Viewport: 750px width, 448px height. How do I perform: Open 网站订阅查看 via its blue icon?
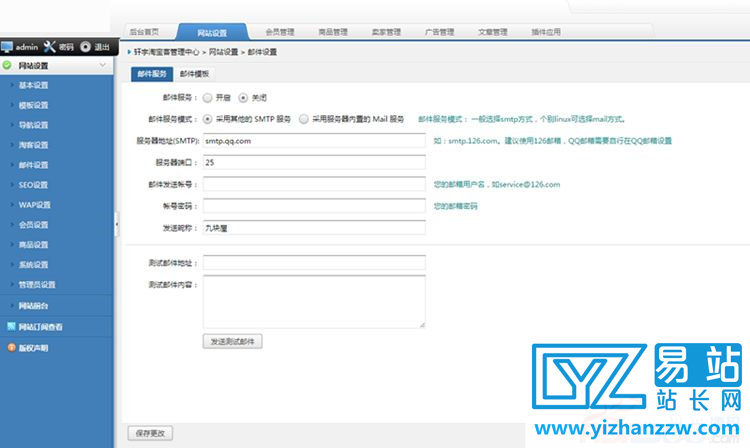click(11, 327)
